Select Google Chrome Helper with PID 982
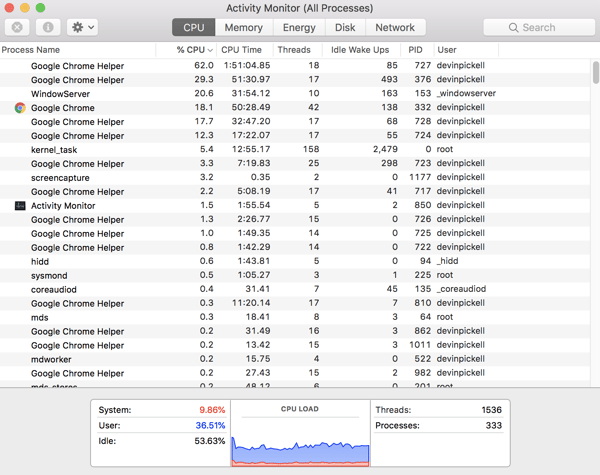The width and height of the screenshot is (600, 475). pyautogui.click(x=295, y=373)
